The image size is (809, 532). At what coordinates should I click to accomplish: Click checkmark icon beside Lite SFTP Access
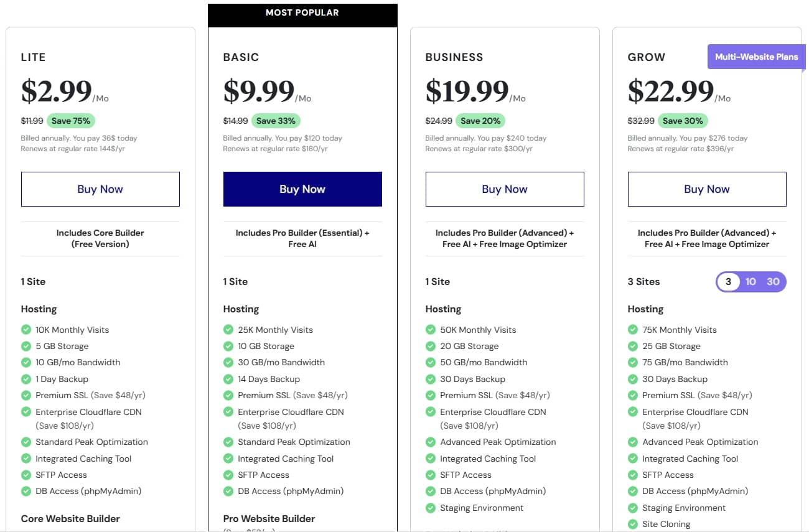coord(26,475)
